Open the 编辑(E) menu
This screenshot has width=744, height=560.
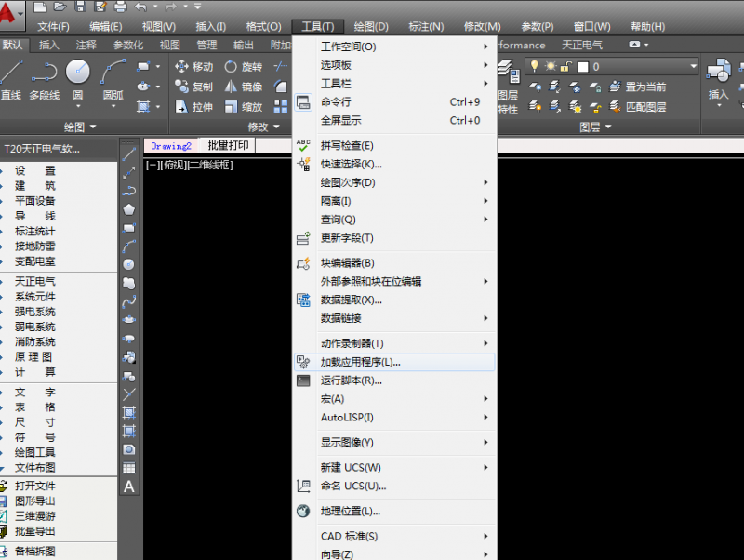[x=105, y=27]
